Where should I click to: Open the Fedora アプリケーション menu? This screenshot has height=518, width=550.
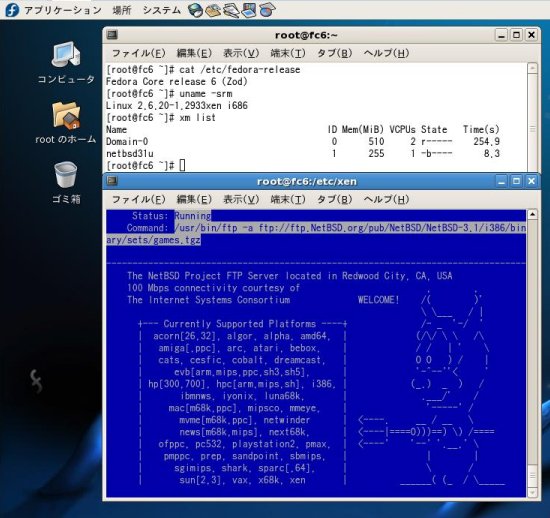[63, 10]
